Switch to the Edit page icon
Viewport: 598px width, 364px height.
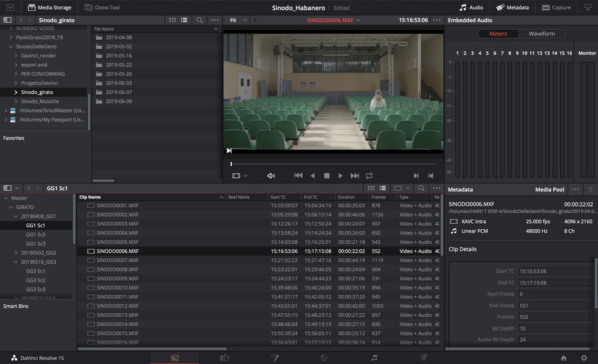[225, 357]
